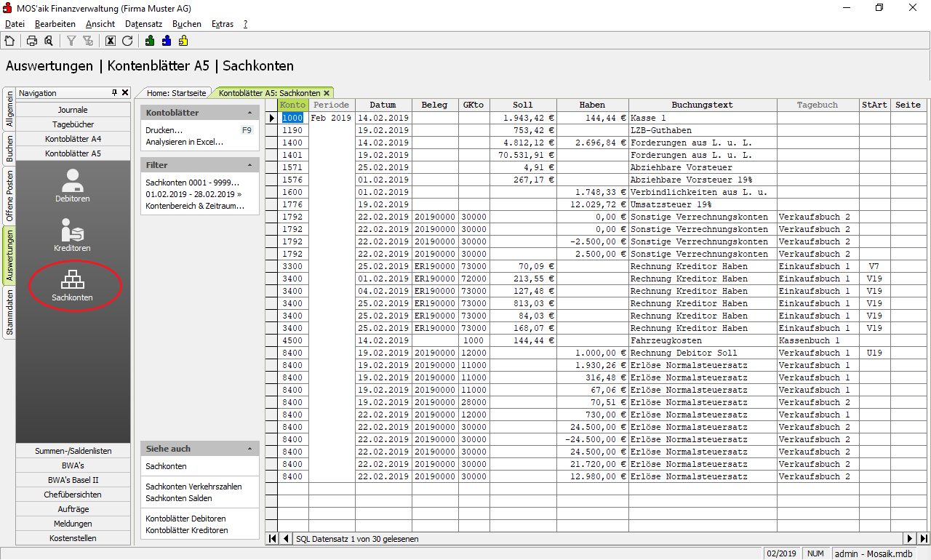The image size is (931, 560).
Task: Click the Home (Startseite) toolbar icon
Action: coord(9,41)
